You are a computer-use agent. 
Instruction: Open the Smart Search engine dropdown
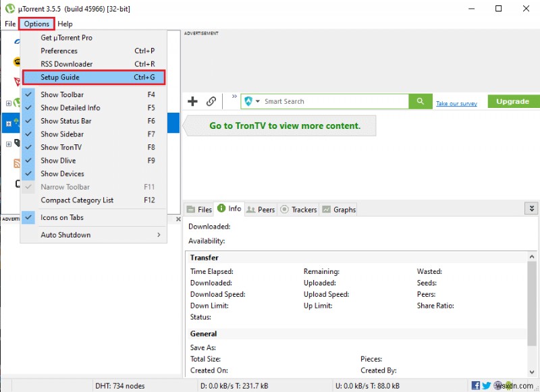257,101
